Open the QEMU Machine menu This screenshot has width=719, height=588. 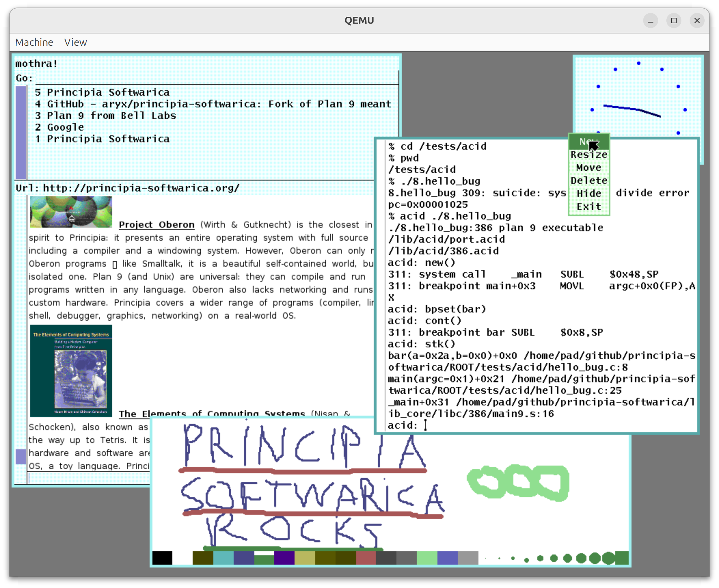point(33,42)
